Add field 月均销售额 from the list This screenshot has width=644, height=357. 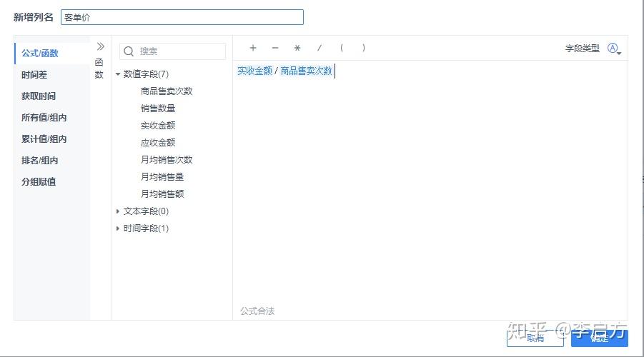tap(162, 194)
